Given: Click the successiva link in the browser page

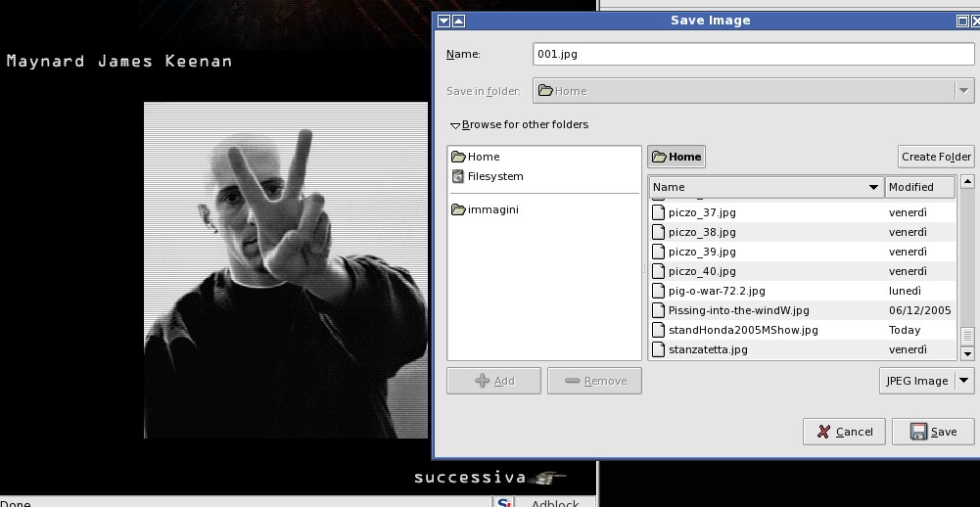Looking at the screenshot, I should [x=470, y=479].
